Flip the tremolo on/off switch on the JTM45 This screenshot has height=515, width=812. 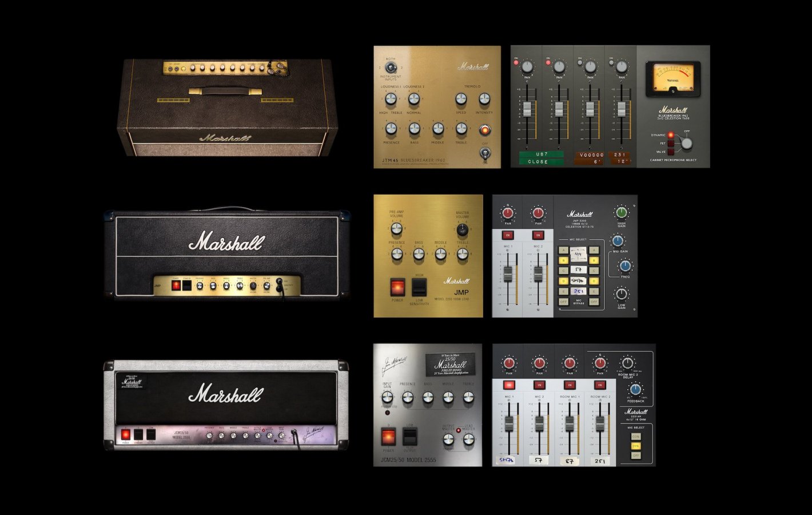pos(485,153)
